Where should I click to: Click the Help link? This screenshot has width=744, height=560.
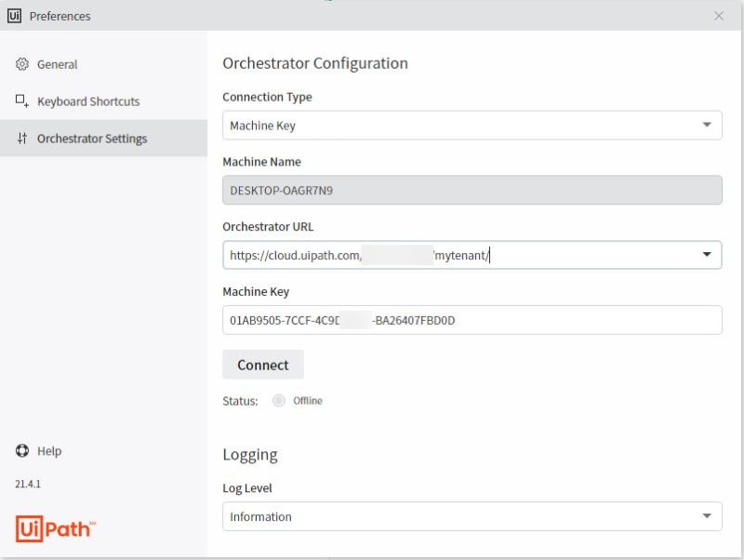(48, 451)
